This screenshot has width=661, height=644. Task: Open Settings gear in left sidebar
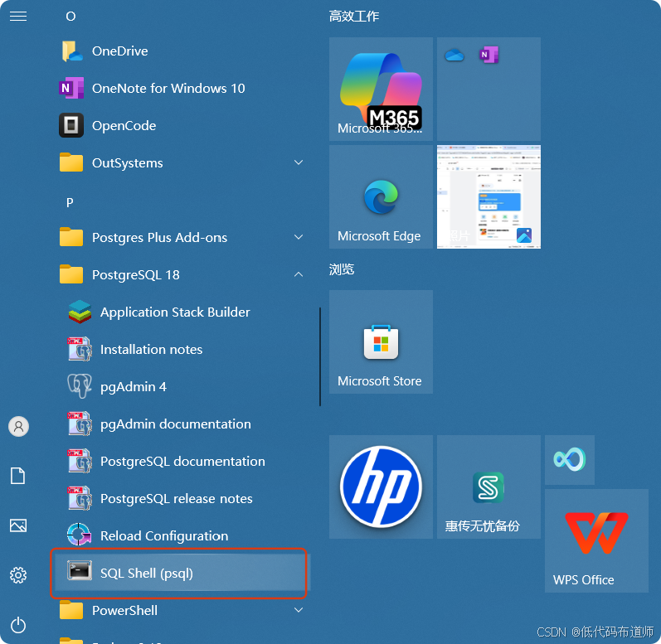pos(18,575)
